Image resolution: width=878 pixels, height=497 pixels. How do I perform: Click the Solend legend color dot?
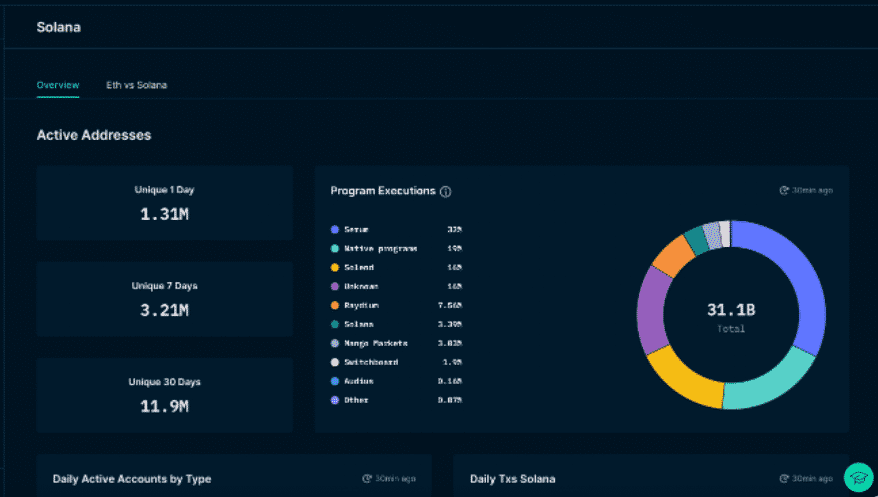(x=335, y=268)
